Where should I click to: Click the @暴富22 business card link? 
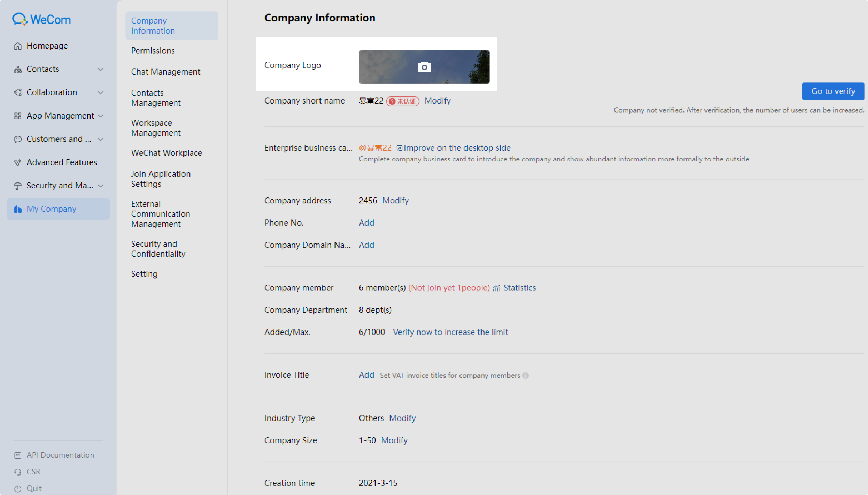tap(375, 148)
